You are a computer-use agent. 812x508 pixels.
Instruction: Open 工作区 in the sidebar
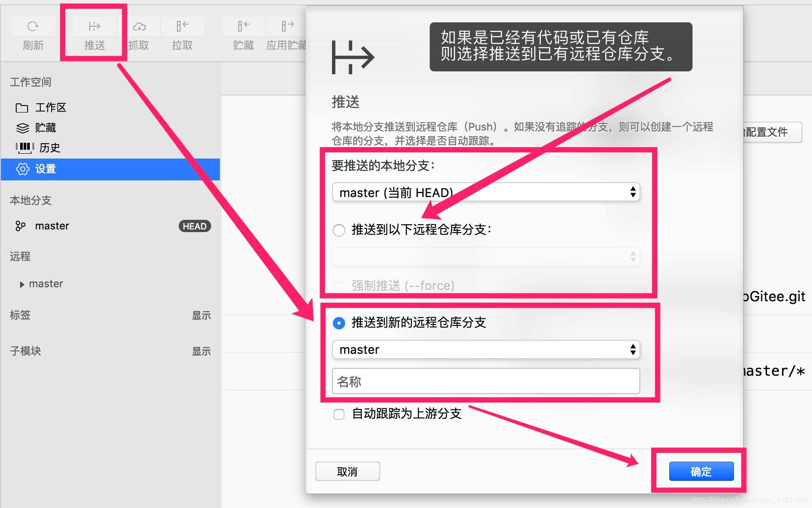coord(110,107)
